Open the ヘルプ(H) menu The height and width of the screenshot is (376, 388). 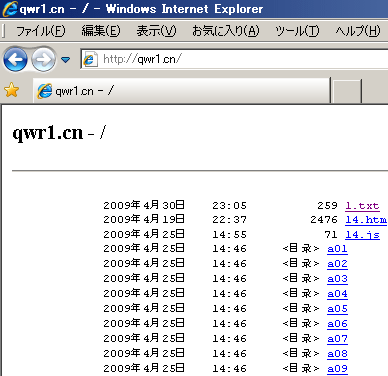pos(358,31)
